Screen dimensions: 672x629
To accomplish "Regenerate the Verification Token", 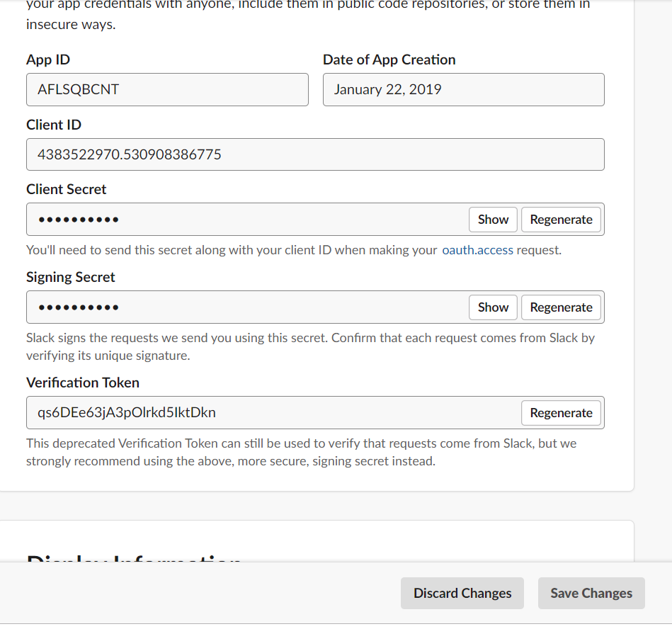I will [x=561, y=413].
